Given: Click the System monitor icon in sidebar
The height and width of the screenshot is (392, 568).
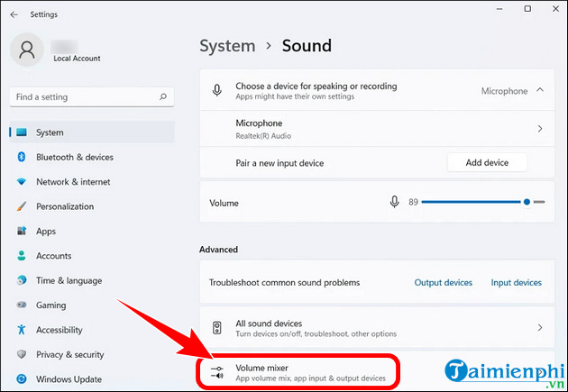Looking at the screenshot, I should pos(22,132).
